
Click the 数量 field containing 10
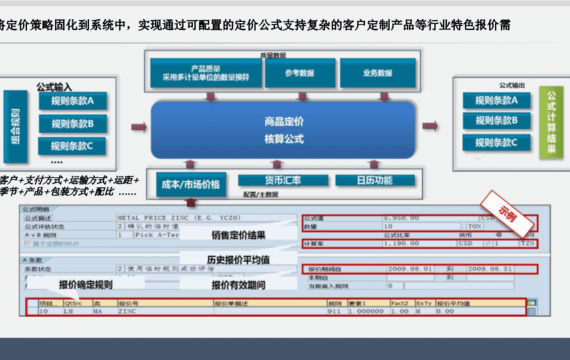click(x=422, y=226)
